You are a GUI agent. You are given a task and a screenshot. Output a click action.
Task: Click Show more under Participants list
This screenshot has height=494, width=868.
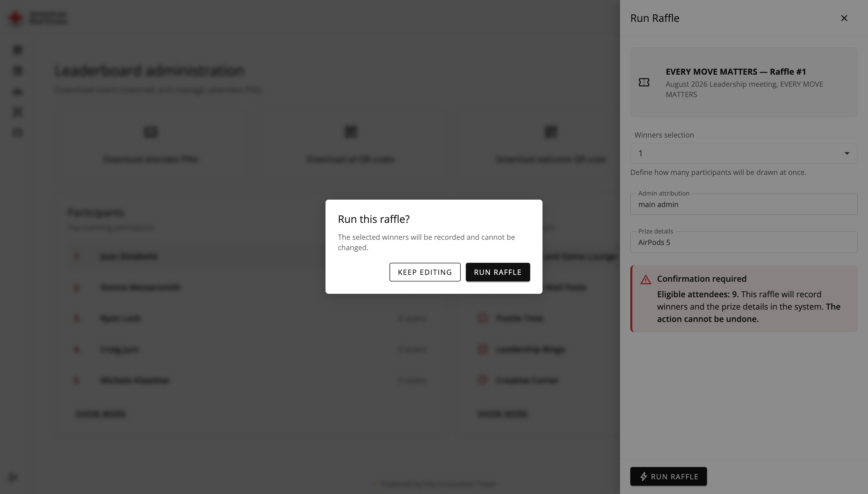tap(101, 414)
